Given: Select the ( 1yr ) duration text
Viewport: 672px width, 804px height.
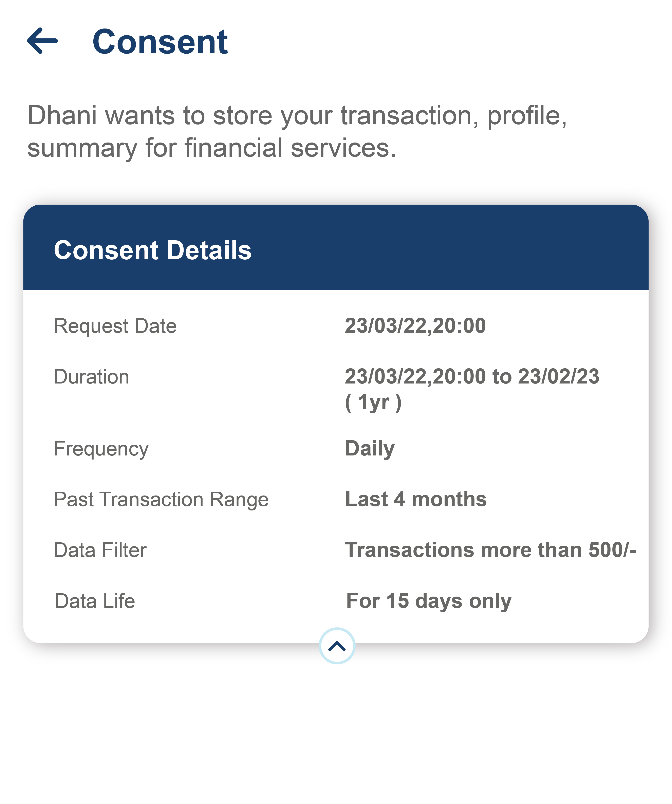Looking at the screenshot, I should click(373, 402).
